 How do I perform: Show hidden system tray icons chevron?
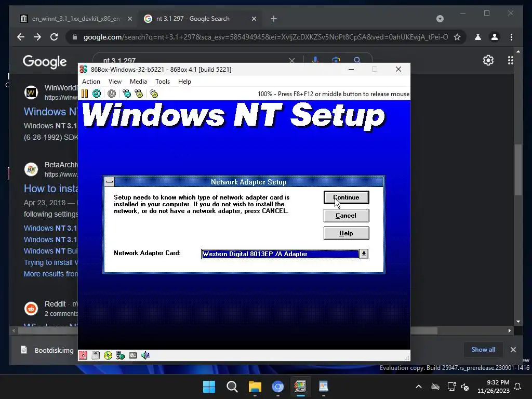point(419,387)
